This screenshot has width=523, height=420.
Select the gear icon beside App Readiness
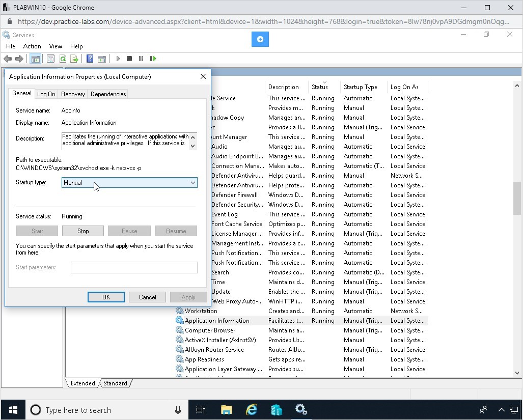coord(179,359)
